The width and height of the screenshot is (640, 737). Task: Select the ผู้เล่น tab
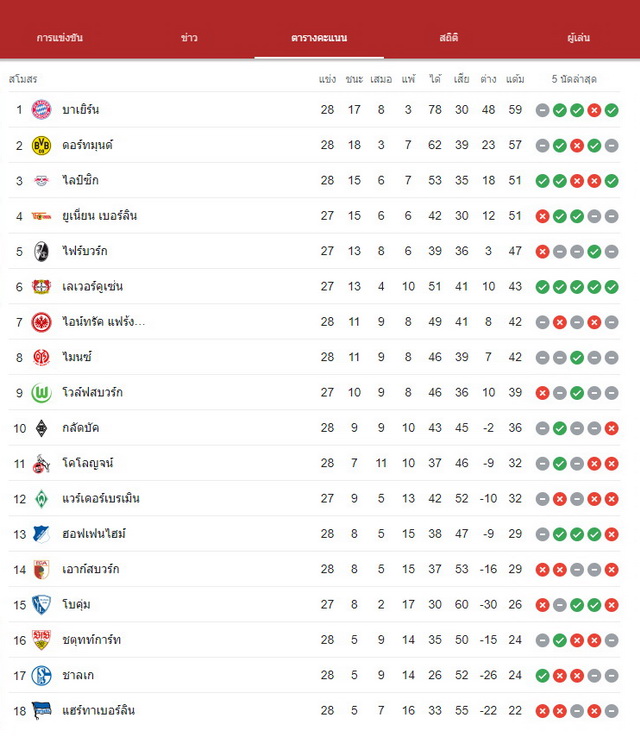coord(578,38)
